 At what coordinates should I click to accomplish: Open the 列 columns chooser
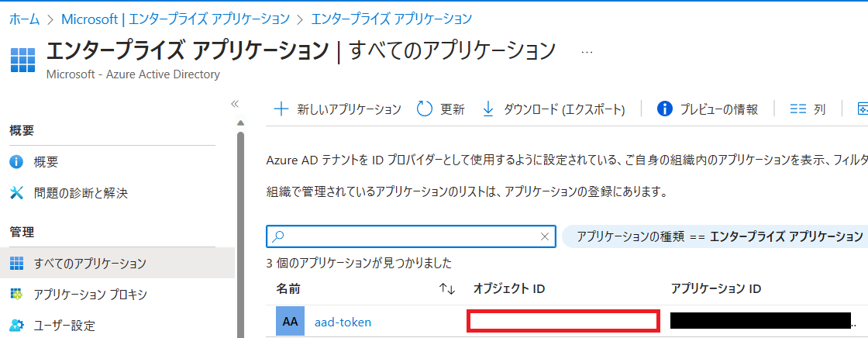808,109
